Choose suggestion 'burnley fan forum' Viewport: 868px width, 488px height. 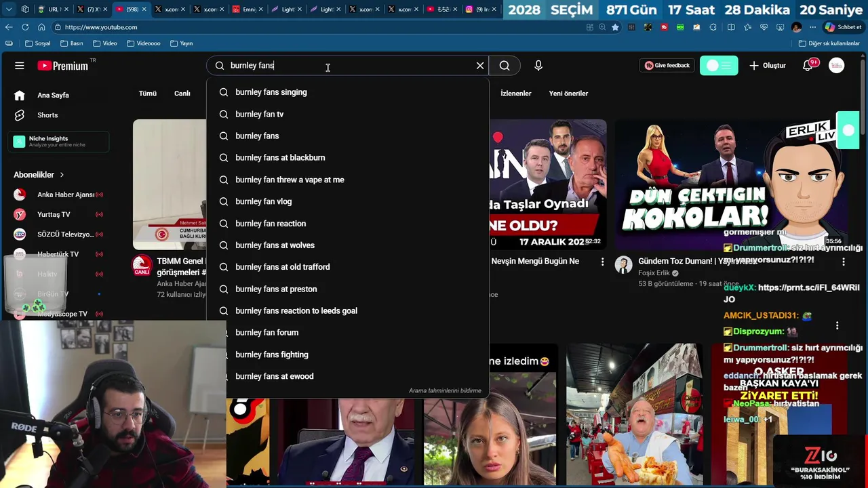(x=348, y=333)
